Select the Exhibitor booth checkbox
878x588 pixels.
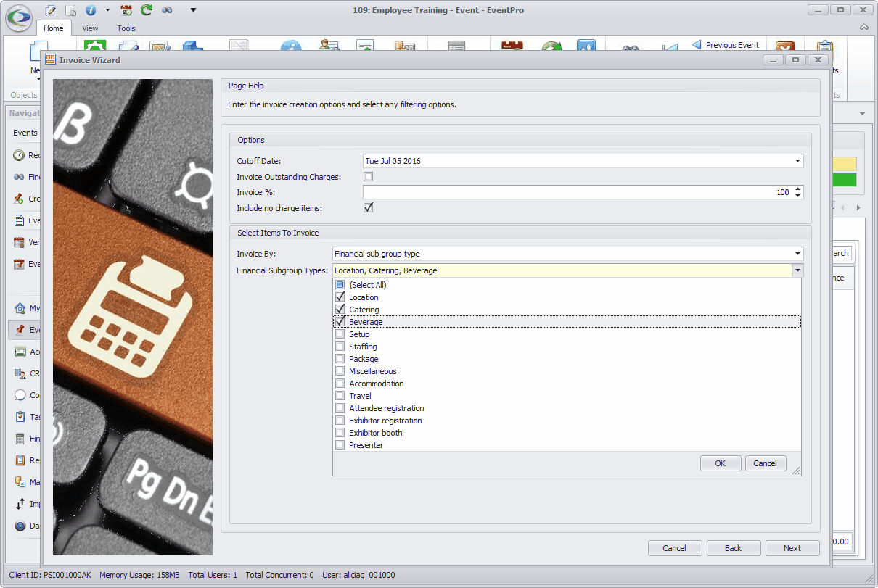340,433
